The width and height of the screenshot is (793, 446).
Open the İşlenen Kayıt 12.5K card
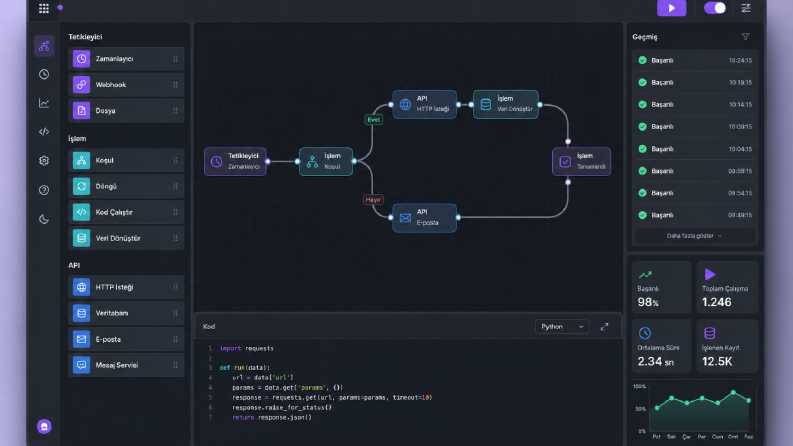(727, 346)
